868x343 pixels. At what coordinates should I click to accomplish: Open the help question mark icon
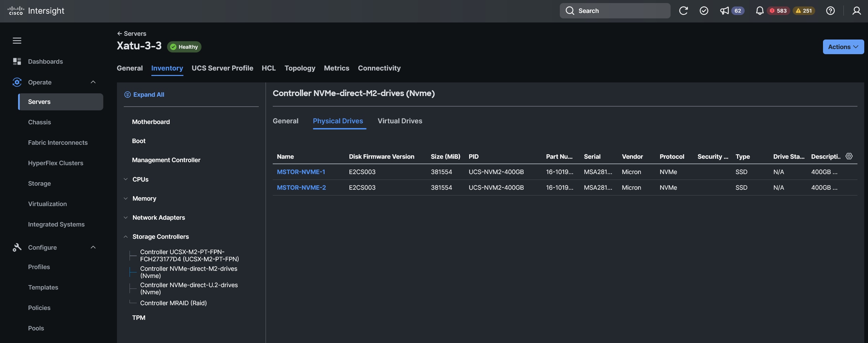(830, 11)
